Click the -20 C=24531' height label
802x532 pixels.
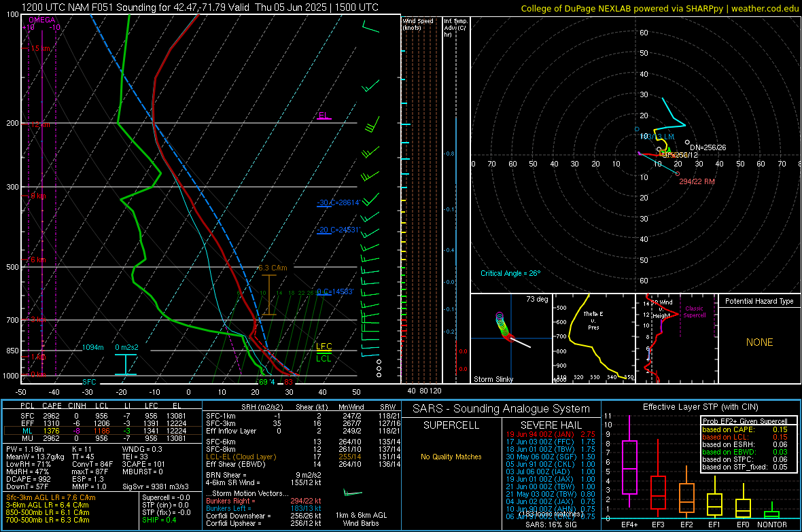click(338, 230)
